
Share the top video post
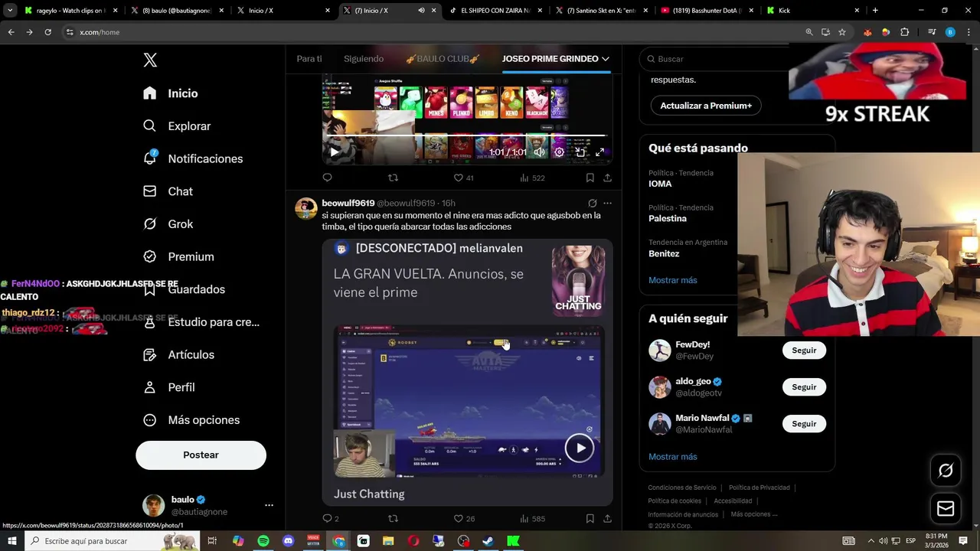[607, 178]
